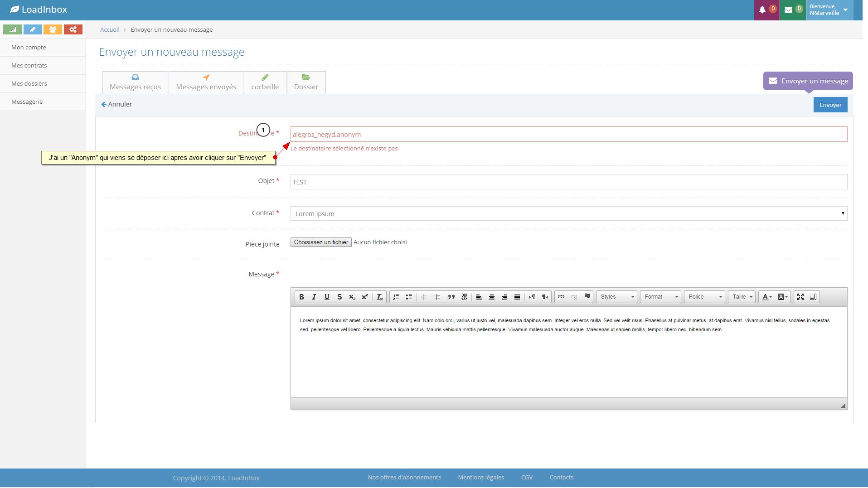Screen dimensions: 868x488
Task: Click Annuler to cancel the message
Action: pos(116,104)
